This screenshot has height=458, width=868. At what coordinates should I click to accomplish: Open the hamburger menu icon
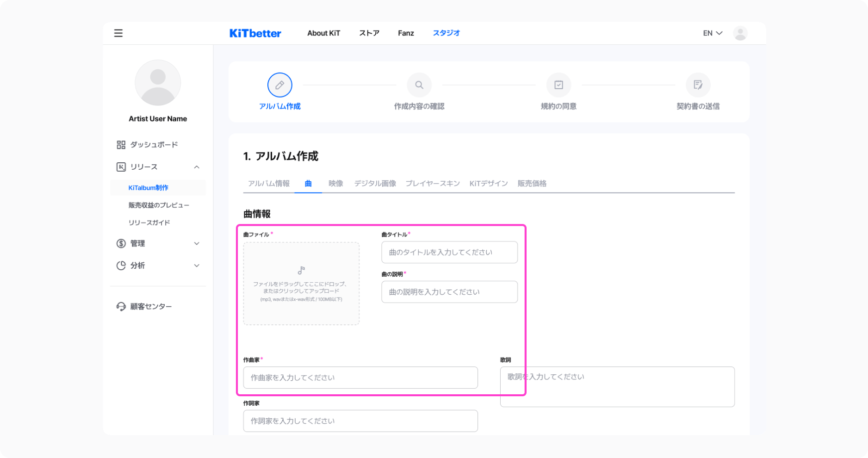click(x=118, y=33)
